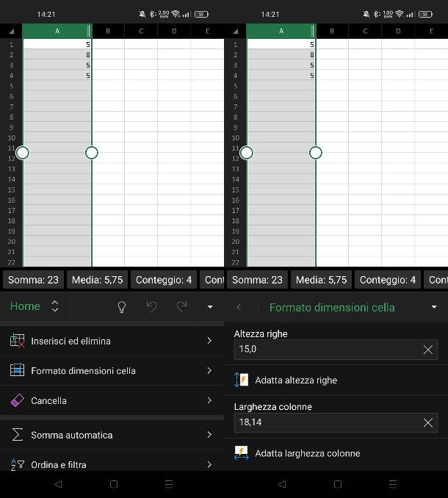The image size is (448, 498).
Task: Tap Somma: 23 in right status bar
Action: [x=257, y=280]
